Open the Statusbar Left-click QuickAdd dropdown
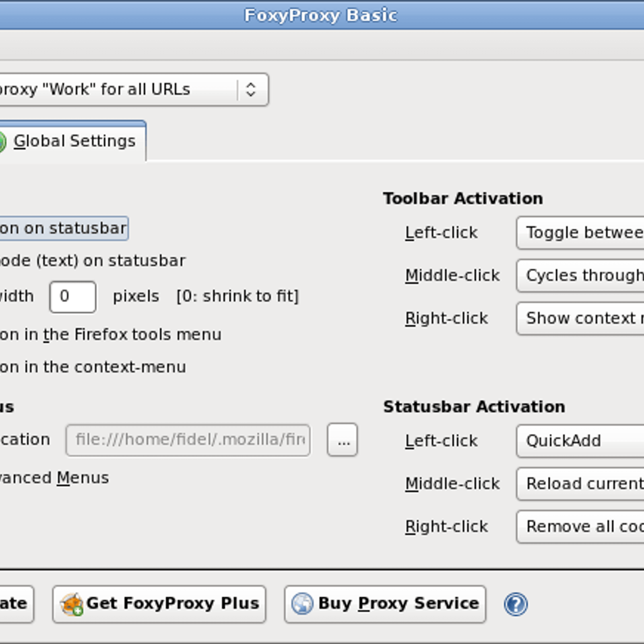This screenshot has height=644, width=644. point(580,441)
